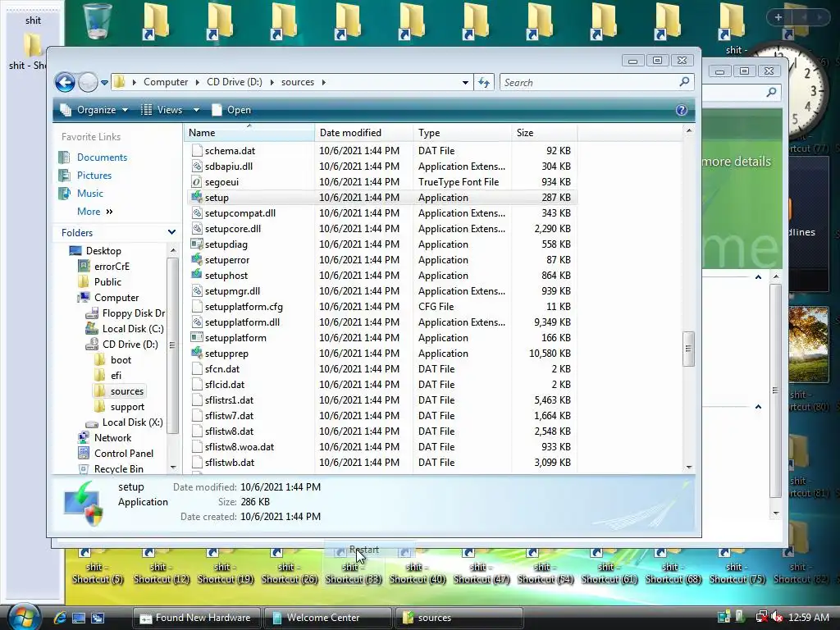Screen dimensions: 840x630
Task: Select schema.dat file icon
Action: [197, 151]
